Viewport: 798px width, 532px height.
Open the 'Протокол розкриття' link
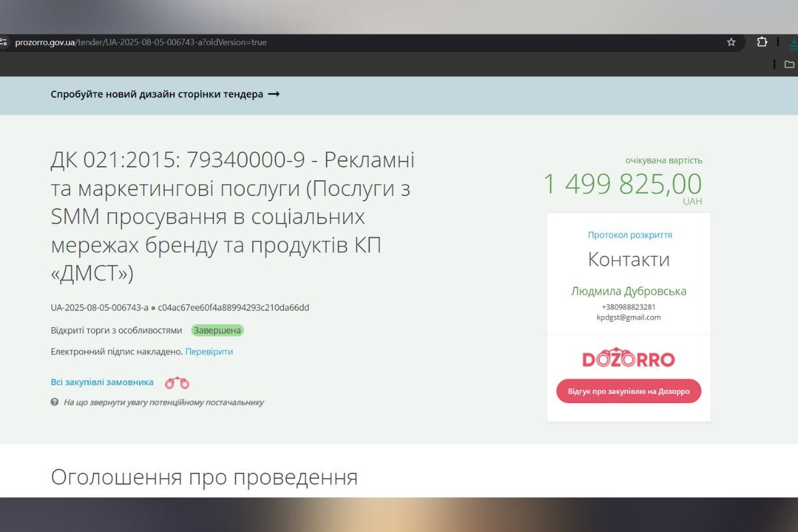tap(629, 234)
